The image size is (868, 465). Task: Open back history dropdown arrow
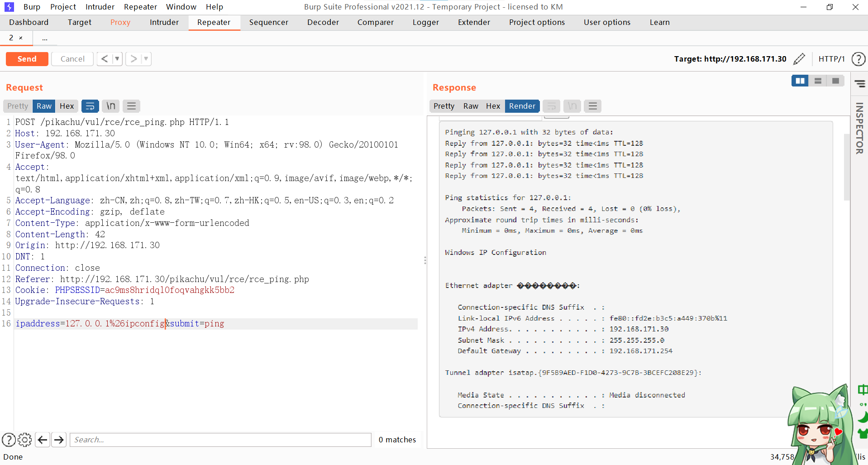coord(117,59)
